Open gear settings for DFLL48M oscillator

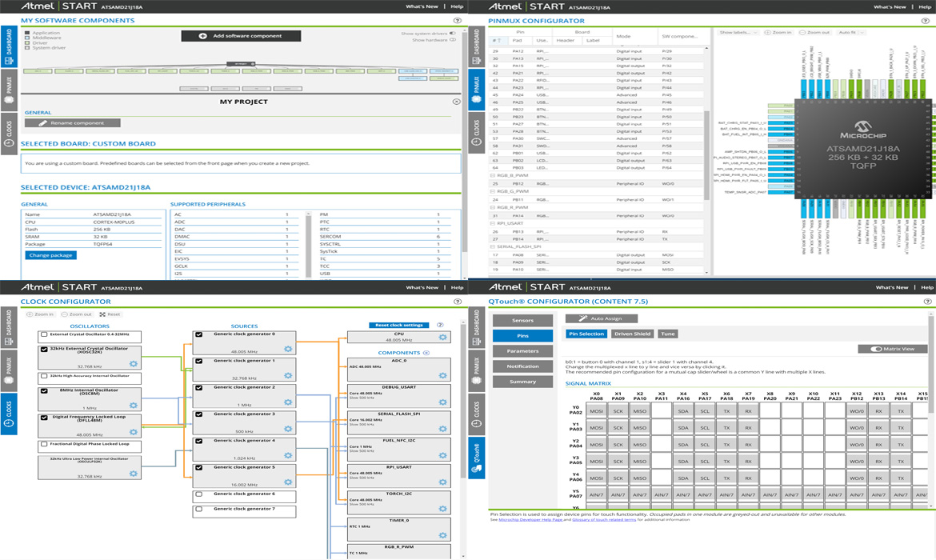[133, 432]
